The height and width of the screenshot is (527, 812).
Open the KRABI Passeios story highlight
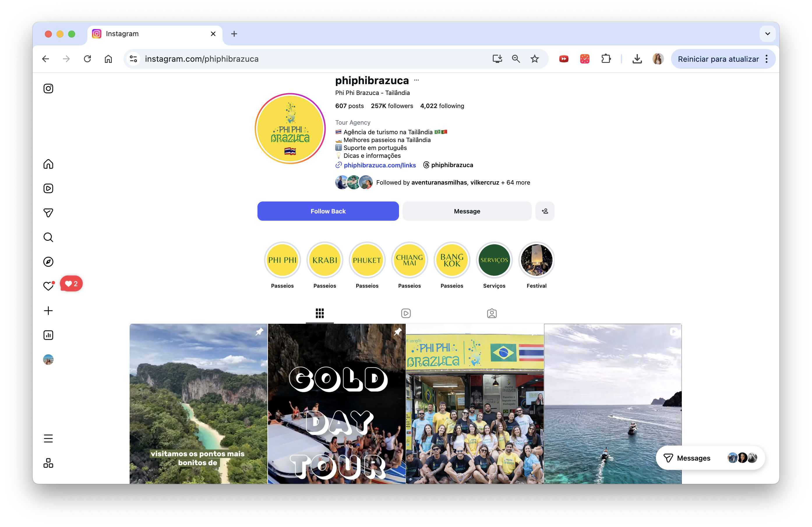tap(324, 260)
